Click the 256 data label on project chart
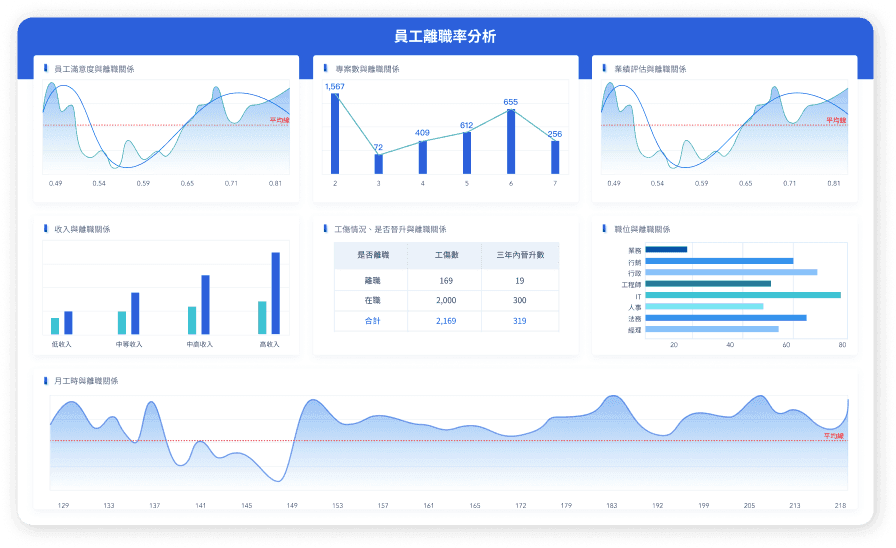The height and width of the screenshot is (548, 896). point(555,134)
